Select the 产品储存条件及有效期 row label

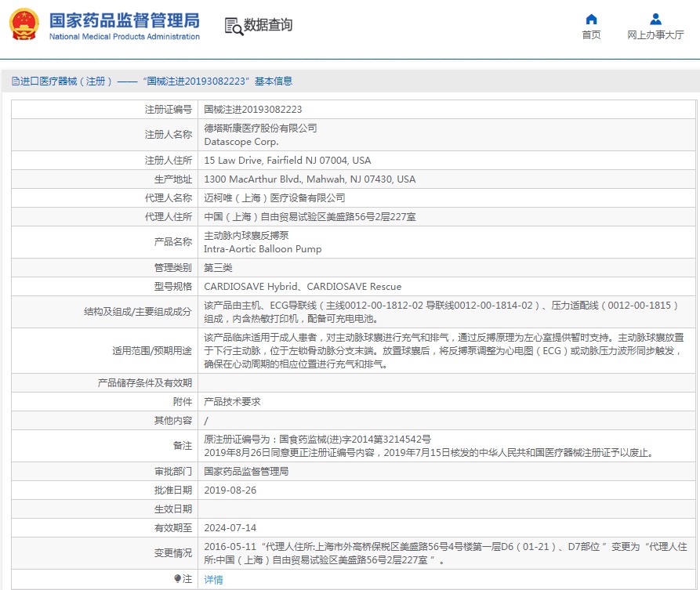[145, 382]
